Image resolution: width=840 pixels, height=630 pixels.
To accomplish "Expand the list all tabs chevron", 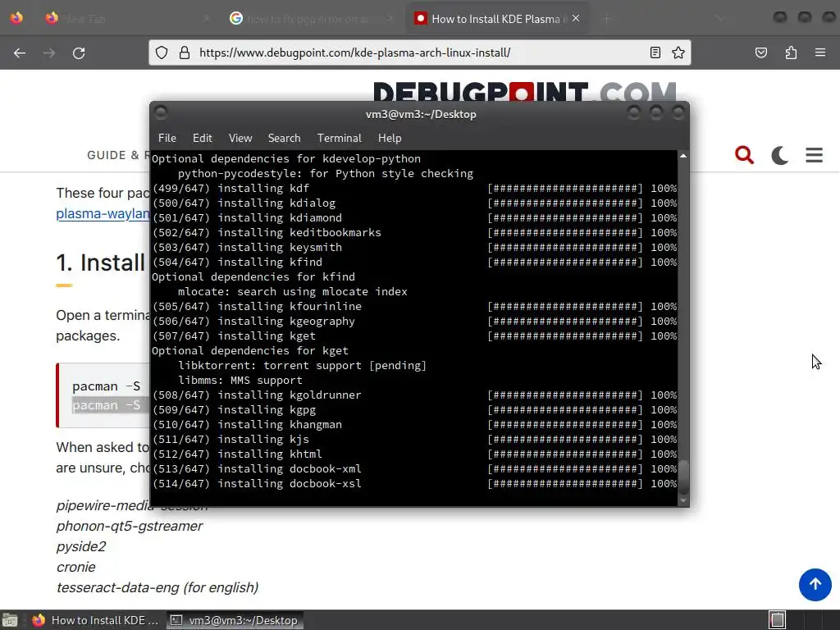I will 720,19.
